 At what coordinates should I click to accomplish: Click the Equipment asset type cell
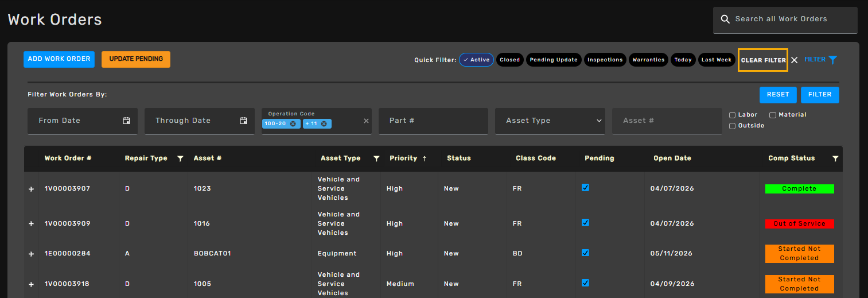tap(337, 254)
